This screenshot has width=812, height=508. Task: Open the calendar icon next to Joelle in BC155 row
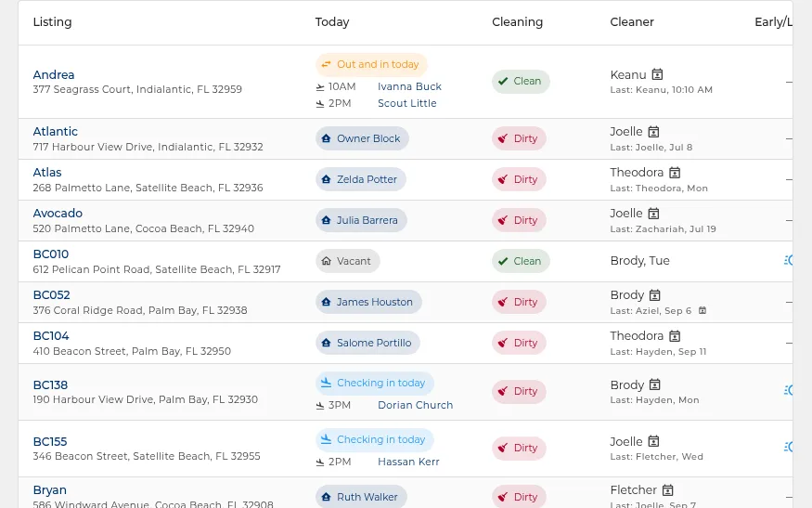(x=654, y=441)
